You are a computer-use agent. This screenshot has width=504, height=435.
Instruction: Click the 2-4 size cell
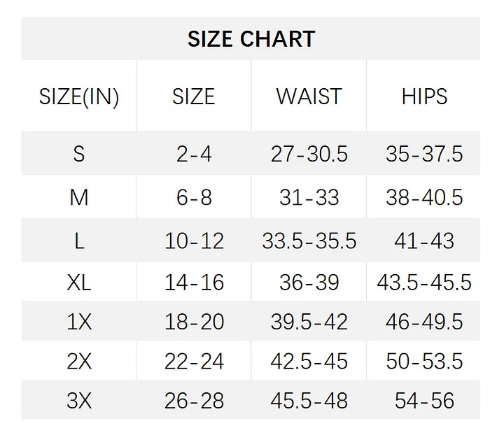pos(194,154)
